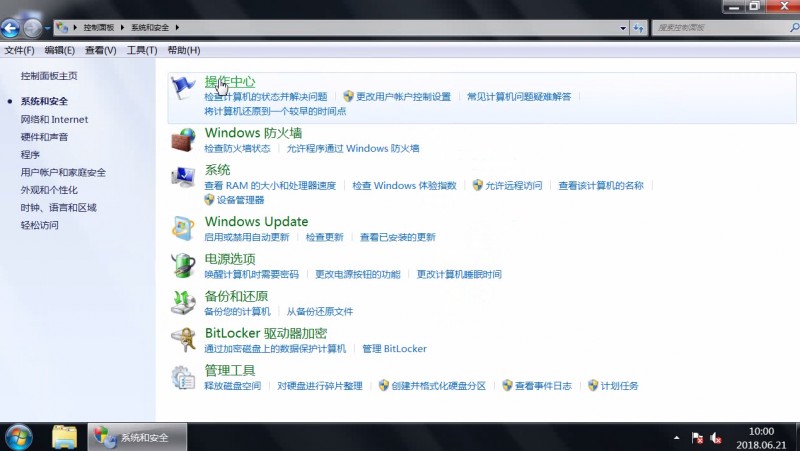Click 检查防火墙状态 link

click(237, 148)
